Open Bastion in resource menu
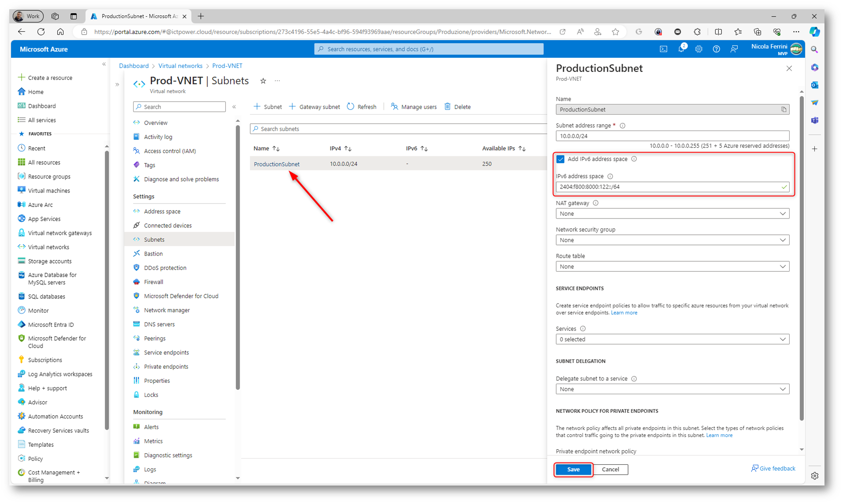Viewport: 843px width, 504px height. (153, 254)
